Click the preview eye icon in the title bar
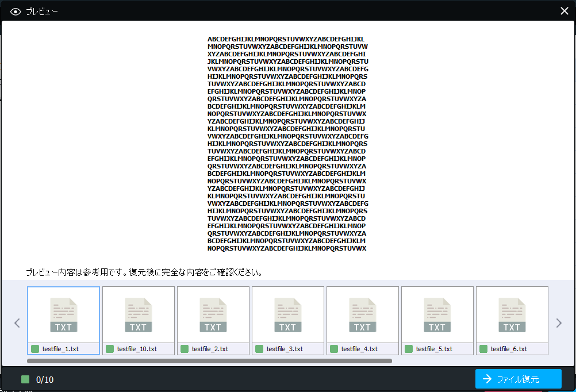This screenshot has height=392, width=576. tap(15, 11)
